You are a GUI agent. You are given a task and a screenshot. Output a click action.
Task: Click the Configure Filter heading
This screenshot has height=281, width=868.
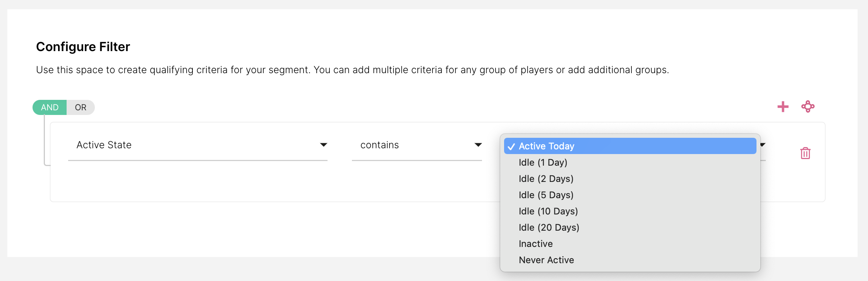point(83,47)
